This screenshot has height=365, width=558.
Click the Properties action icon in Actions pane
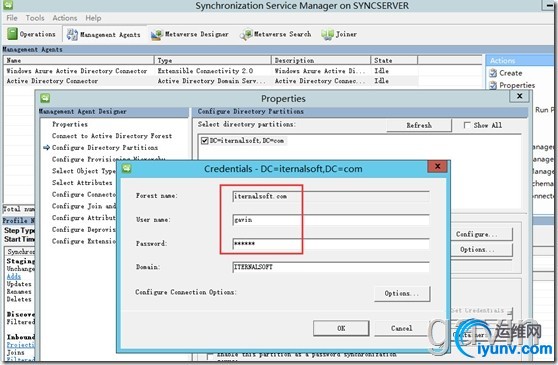[x=493, y=85]
